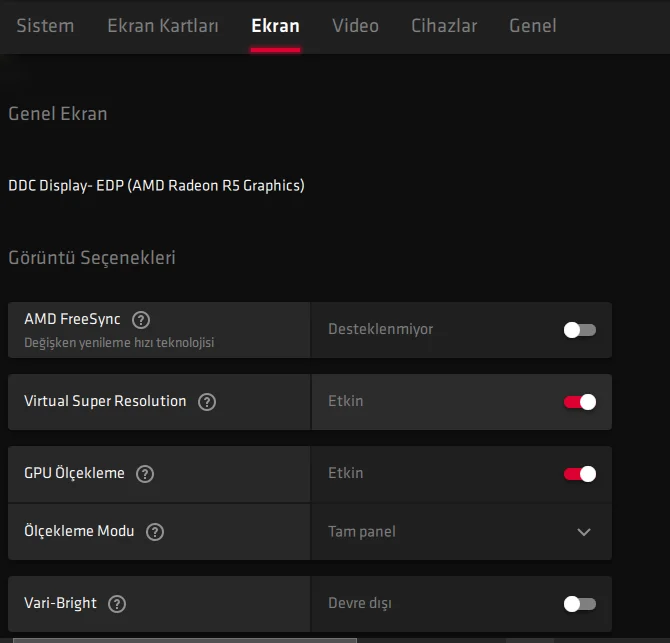Open the Cihazlar tab

coord(444,26)
